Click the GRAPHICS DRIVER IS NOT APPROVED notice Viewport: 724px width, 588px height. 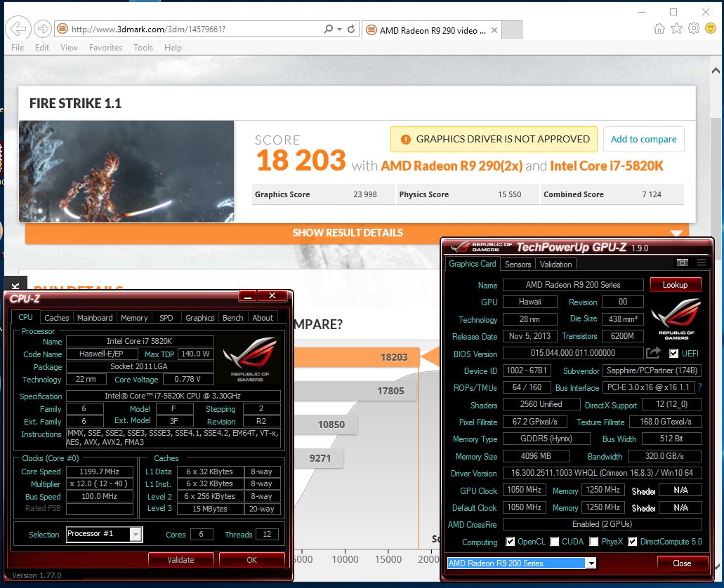click(494, 140)
